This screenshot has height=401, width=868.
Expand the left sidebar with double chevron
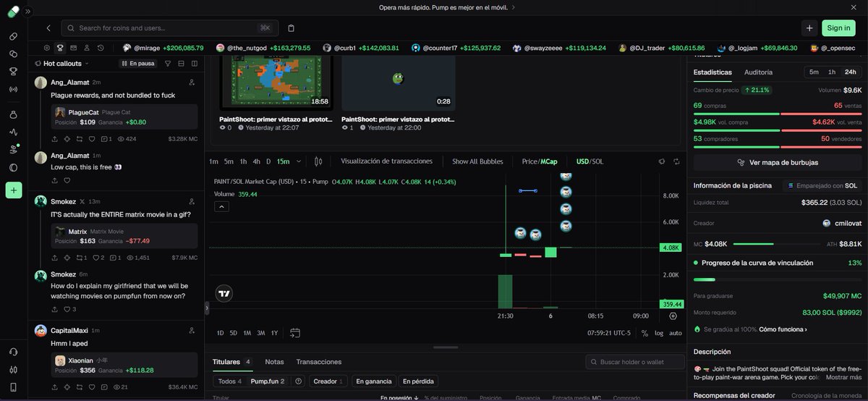28,12
